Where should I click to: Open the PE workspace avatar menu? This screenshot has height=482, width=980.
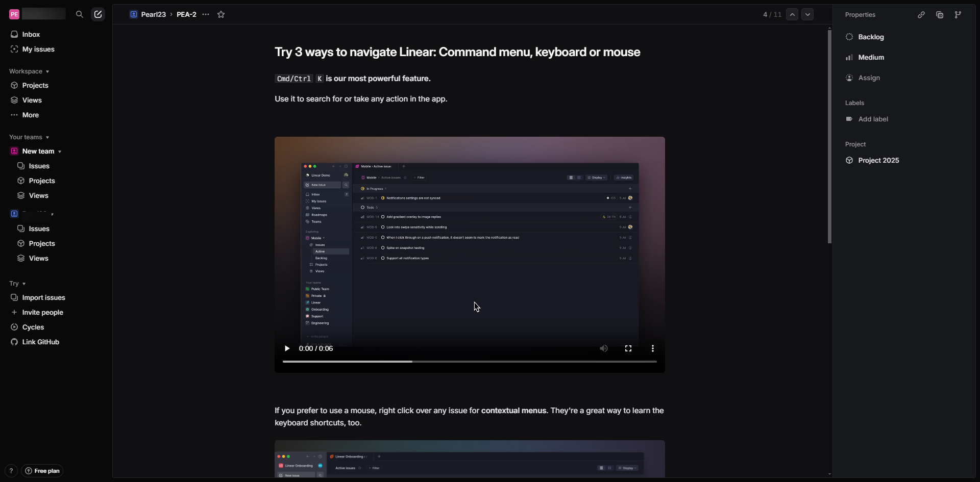tap(14, 14)
